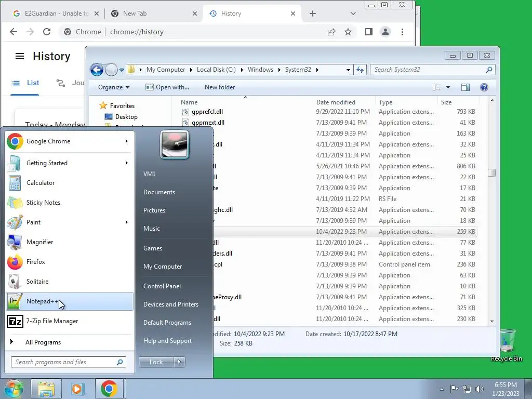
Task: Open the volume speaker tray icon
Action: click(480, 389)
